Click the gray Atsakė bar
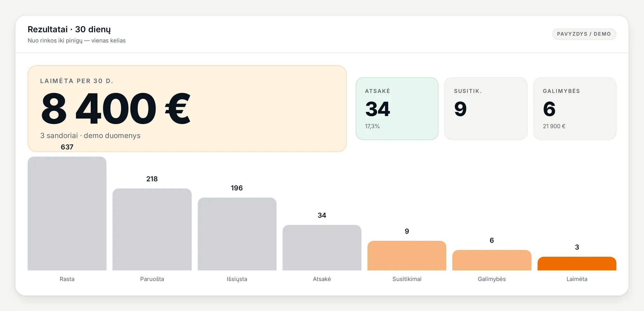This screenshot has height=311, width=644. [322, 248]
